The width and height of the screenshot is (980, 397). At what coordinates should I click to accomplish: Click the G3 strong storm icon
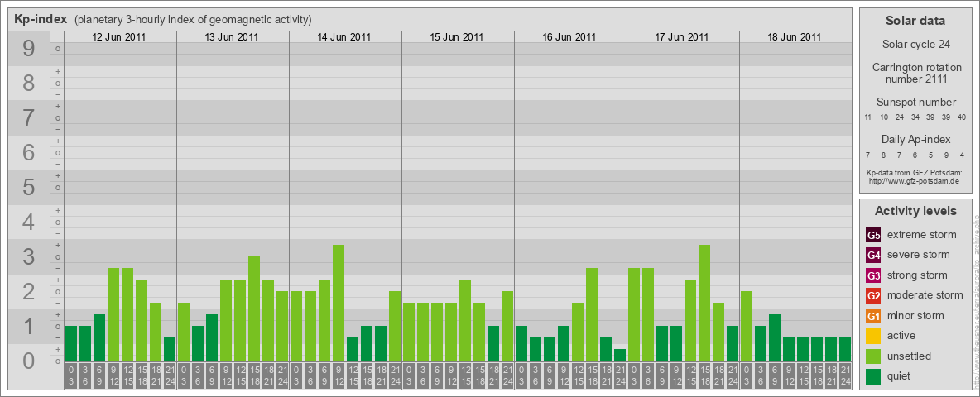(873, 275)
